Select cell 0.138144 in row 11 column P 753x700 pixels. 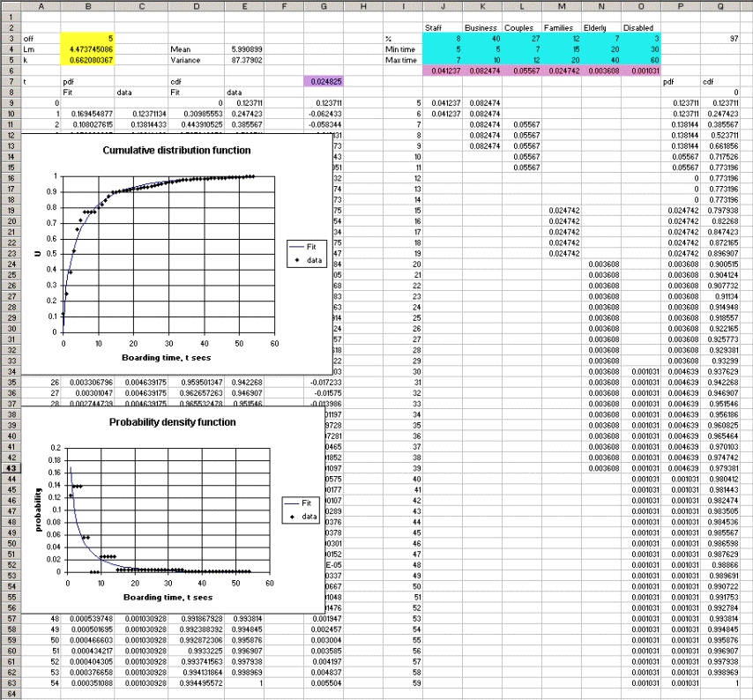coord(681,124)
